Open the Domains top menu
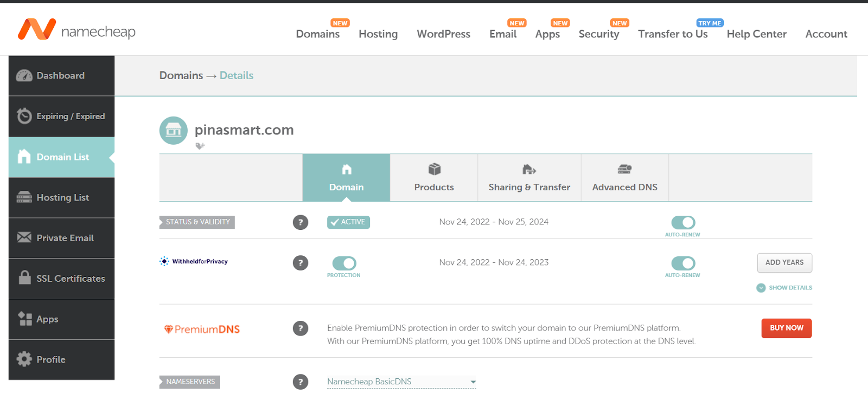This screenshot has width=868, height=400. [318, 34]
